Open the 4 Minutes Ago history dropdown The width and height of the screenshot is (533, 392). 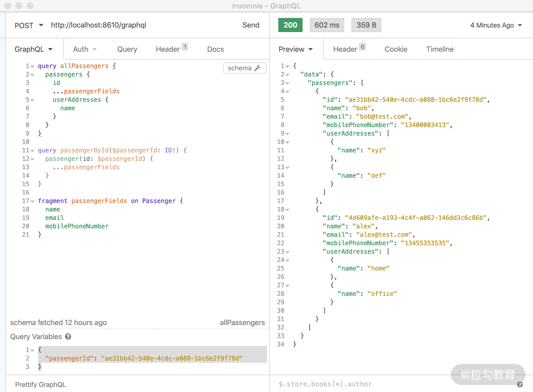click(x=496, y=25)
